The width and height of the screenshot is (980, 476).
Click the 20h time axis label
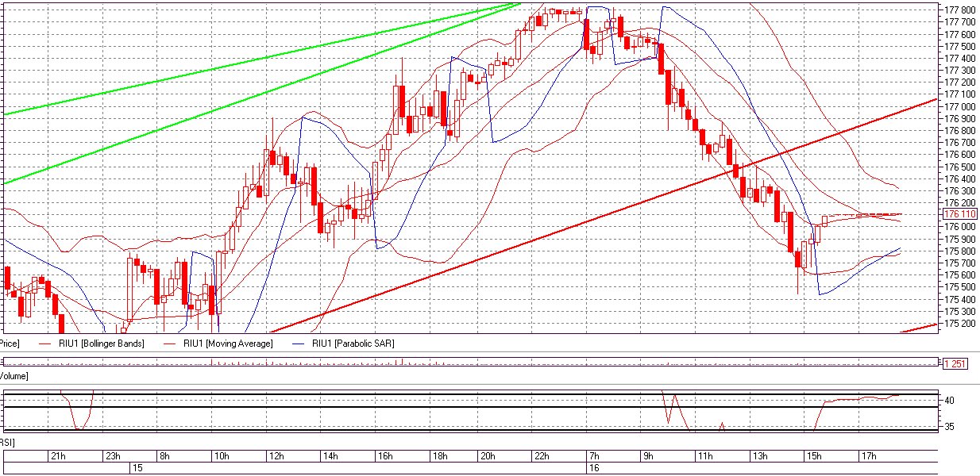point(487,456)
